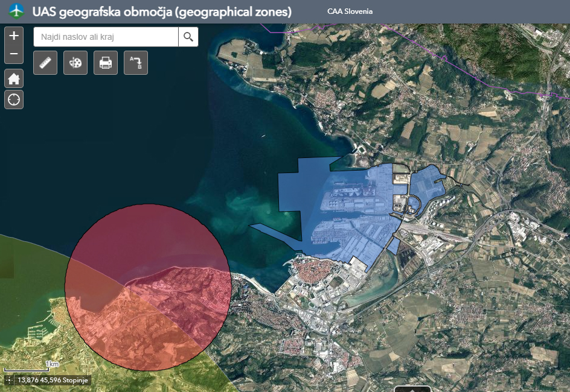Open the Draw palette tool
The image size is (570, 392).
coord(75,63)
